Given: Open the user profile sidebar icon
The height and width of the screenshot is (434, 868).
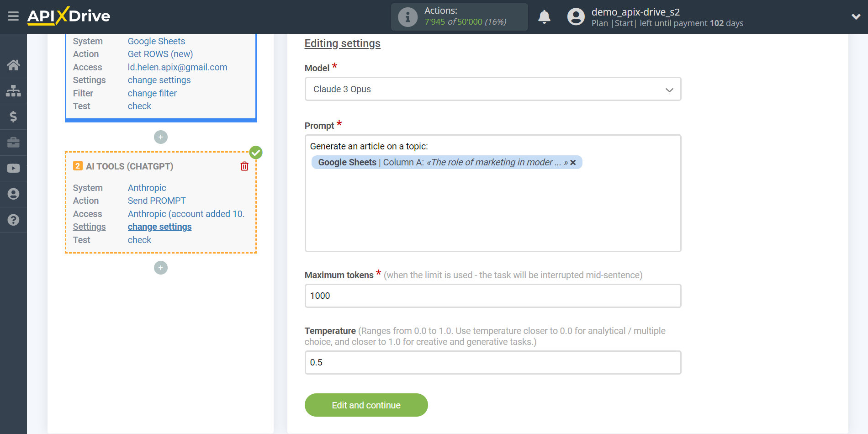Looking at the screenshot, I should pyautogui.click(x=13, y=194).
